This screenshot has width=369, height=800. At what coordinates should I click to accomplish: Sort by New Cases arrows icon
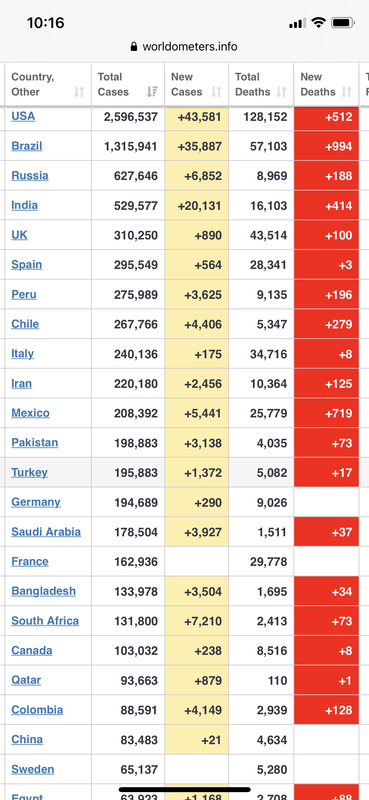[x=216, y=92]
